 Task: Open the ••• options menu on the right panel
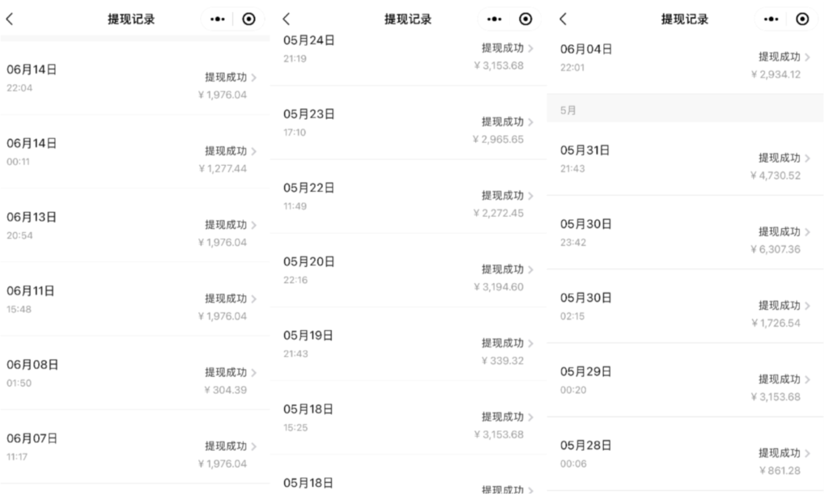[770, 19]
